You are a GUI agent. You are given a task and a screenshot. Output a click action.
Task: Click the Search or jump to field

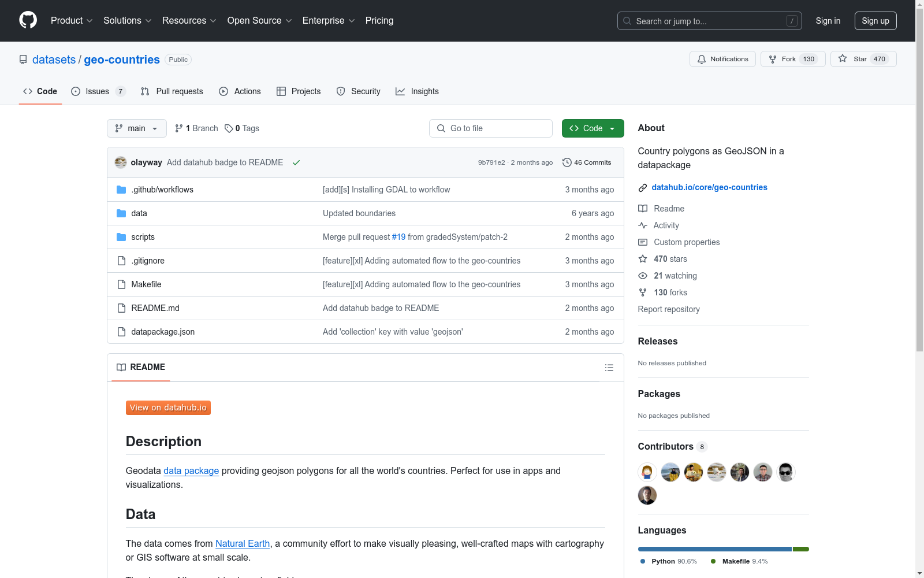[x=710, y=21]
